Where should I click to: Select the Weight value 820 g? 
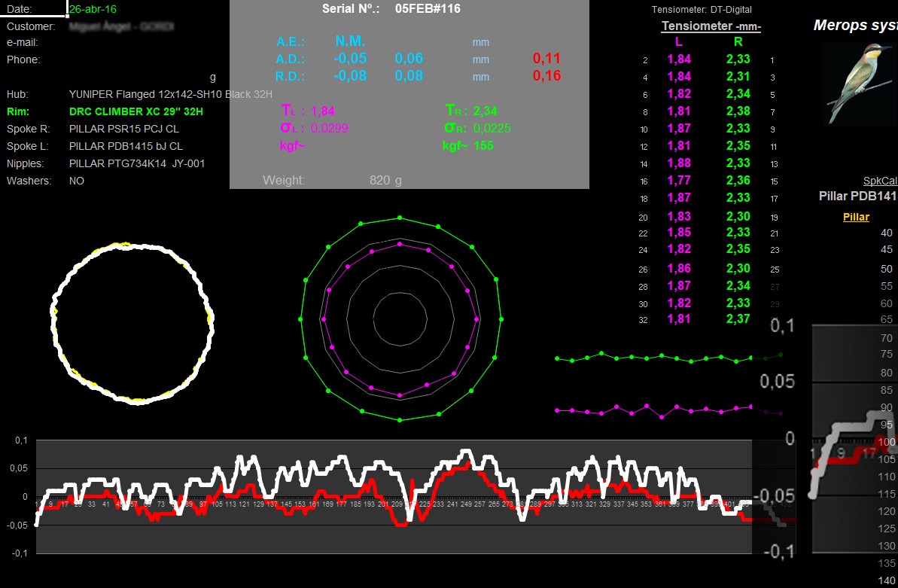[385, 181]
